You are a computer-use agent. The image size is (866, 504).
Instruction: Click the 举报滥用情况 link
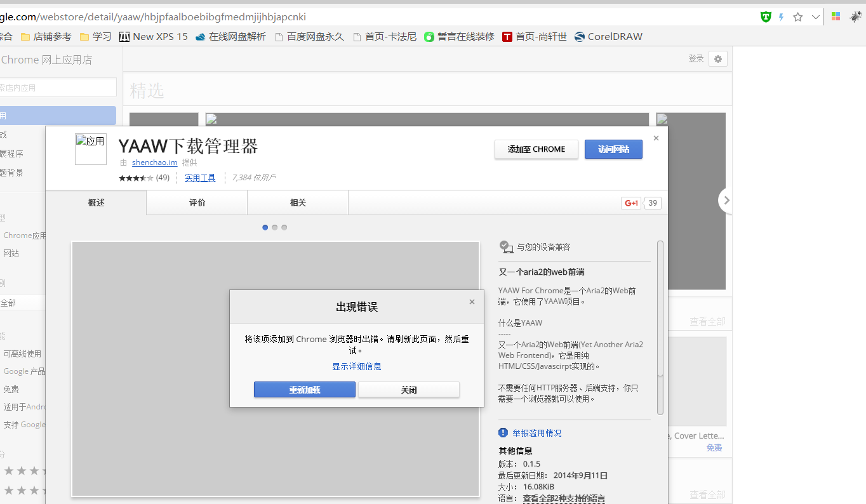[537, 433]
